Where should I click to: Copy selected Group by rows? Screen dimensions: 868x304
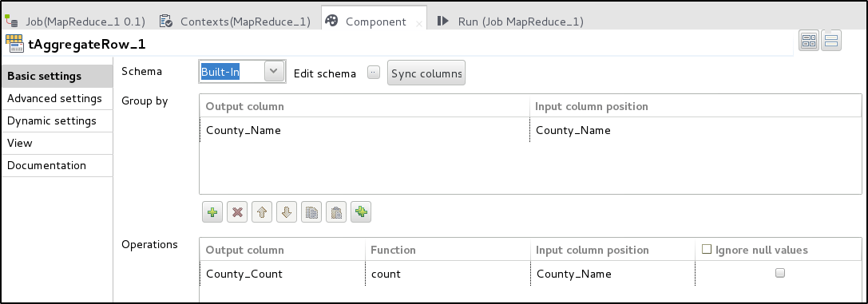(311, 212)
